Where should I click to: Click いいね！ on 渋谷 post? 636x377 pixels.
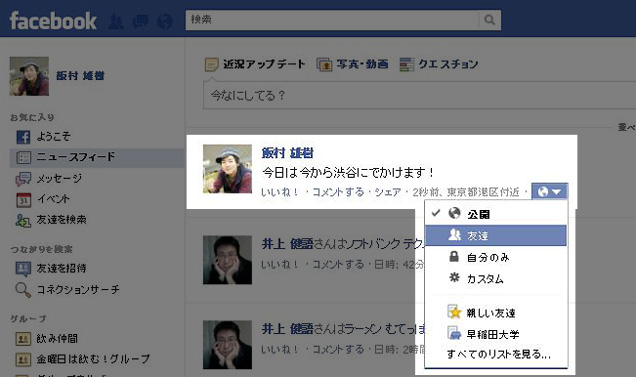pos(280,192)
